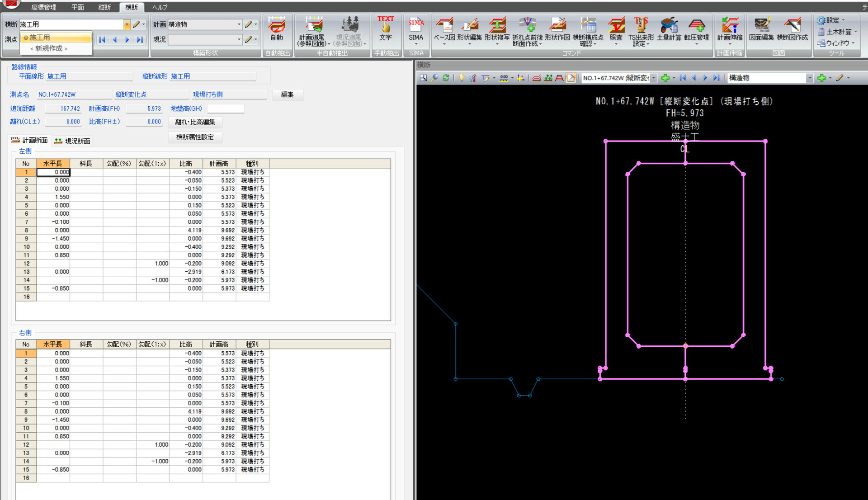Click the 横断属性設定 button
Screen dimensions: 868x500
click(195, 137)
